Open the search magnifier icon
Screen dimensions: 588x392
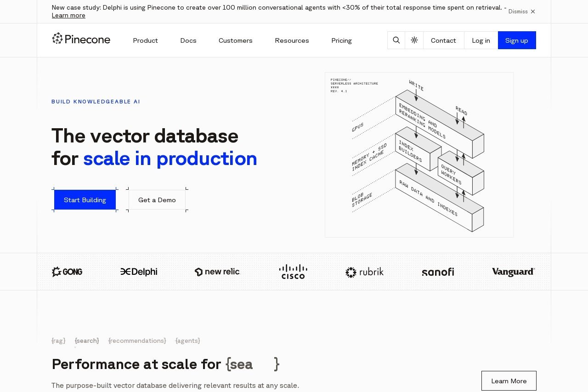click(396, 40)
